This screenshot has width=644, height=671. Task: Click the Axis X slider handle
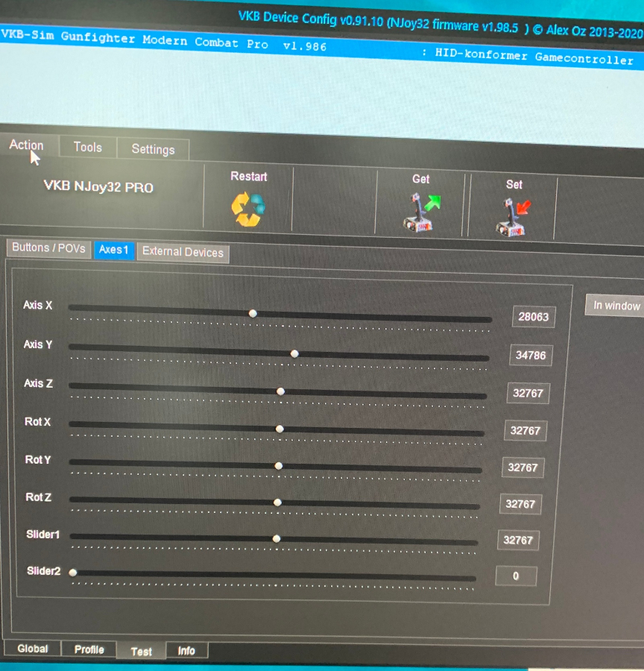(253, 314)
